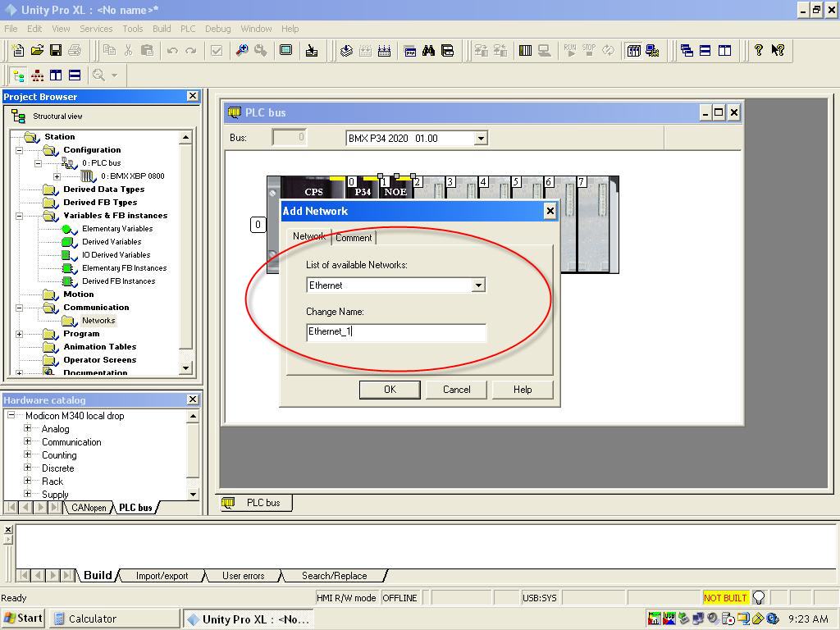The width and height of the screenshot is (840, 630).
Task: Click the Zoom in magnifier with plus
Action: (242, 50)
